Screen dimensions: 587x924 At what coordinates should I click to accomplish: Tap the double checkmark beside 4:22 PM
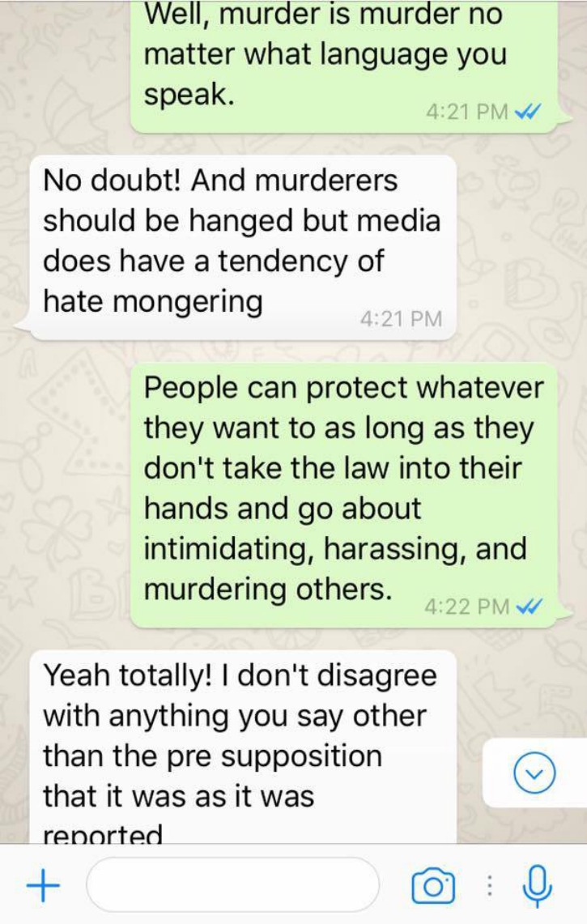pos(527,605)
